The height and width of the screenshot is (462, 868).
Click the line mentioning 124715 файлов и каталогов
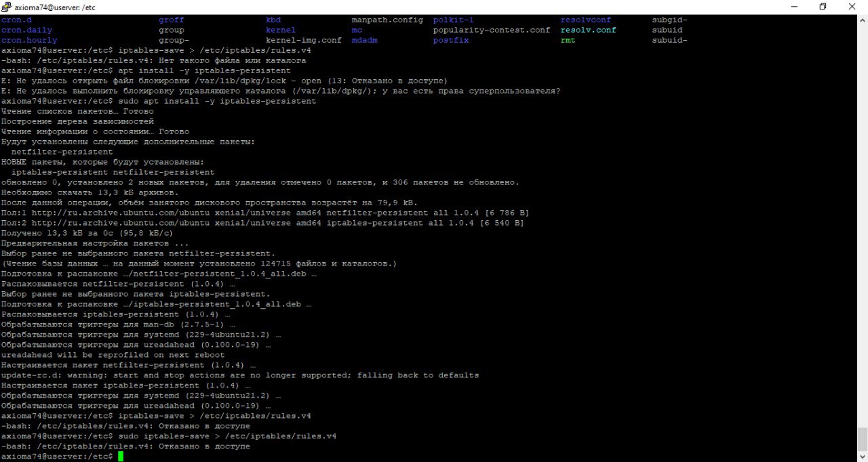(x=199, y=264)
